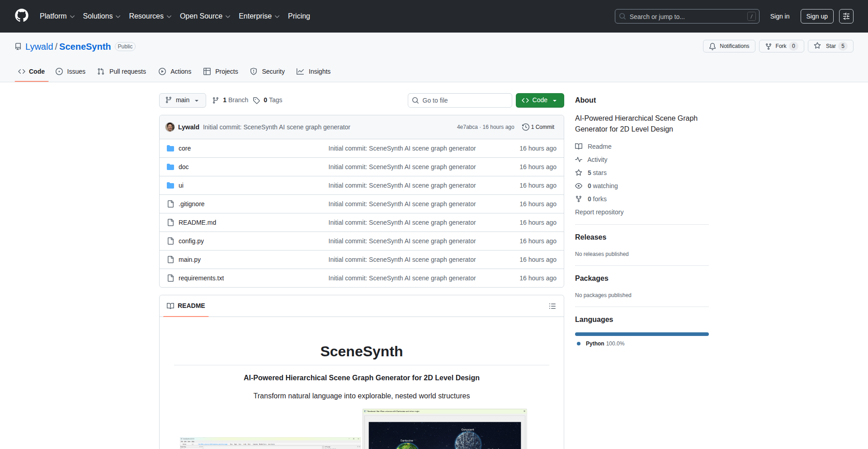868x449 pixels.
Task: Open the Pull requests tab
Action: pyautogui.click(x=122, y=71)
